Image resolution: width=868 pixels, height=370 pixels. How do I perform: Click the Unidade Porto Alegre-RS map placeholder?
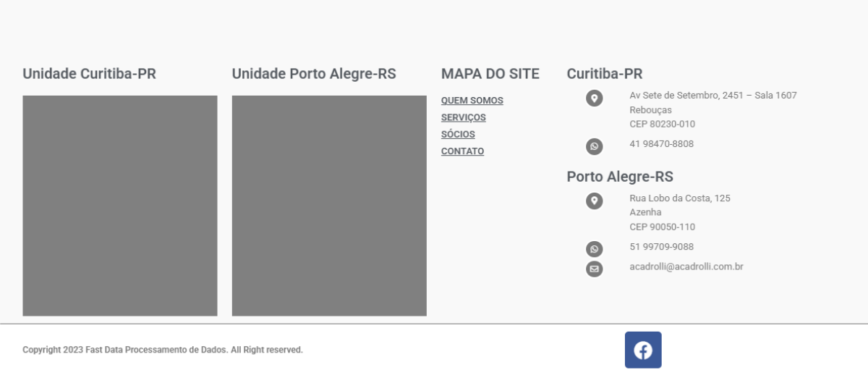coord(329,206)
